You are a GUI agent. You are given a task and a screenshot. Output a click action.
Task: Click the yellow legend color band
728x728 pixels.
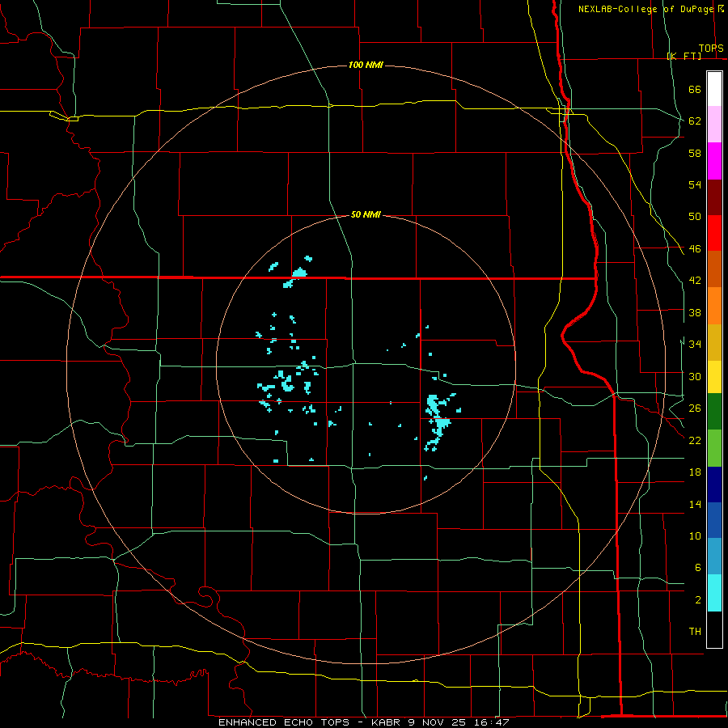(714, 376)
